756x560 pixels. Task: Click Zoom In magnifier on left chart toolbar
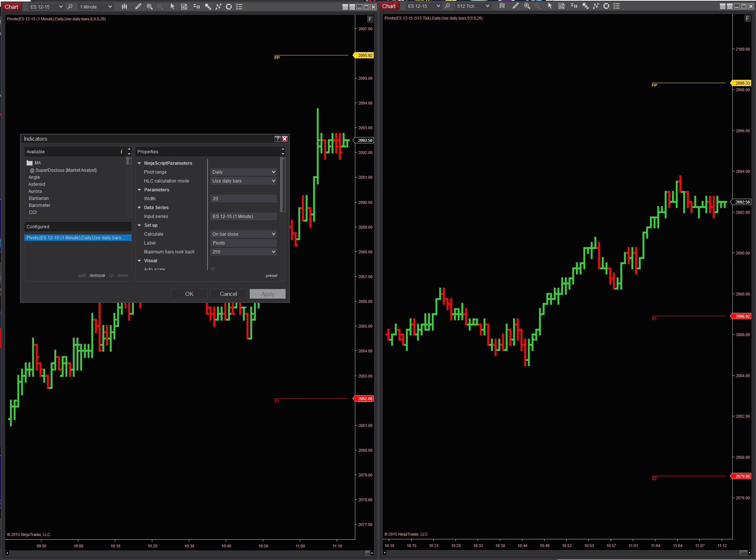150,7
